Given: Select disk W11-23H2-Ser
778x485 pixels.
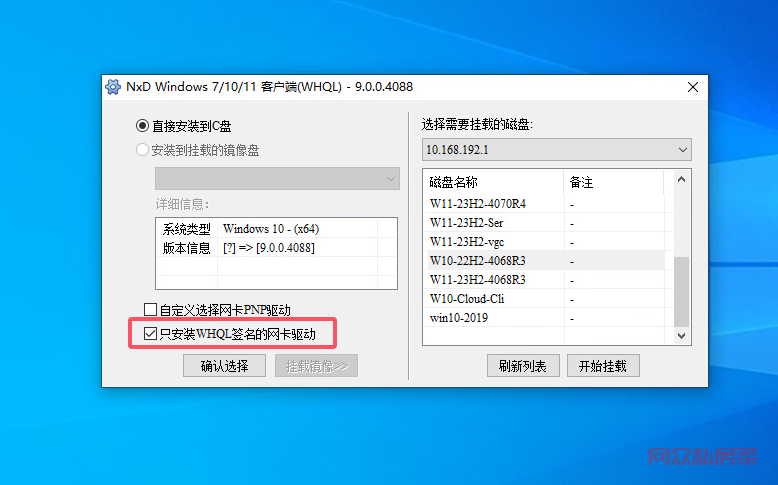Looking at the screenshot, I should tap(545, 222).
